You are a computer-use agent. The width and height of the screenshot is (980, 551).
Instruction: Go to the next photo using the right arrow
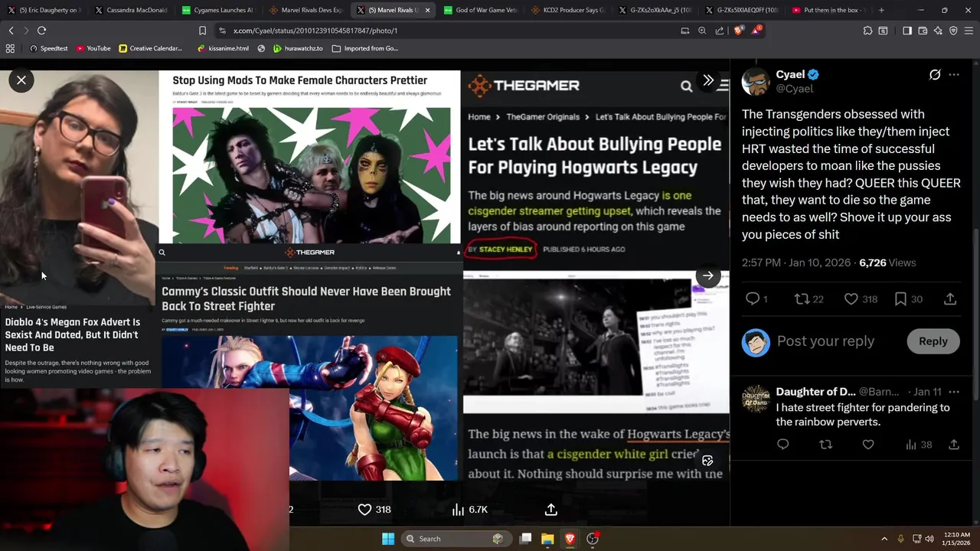click(x=708, y=275)
